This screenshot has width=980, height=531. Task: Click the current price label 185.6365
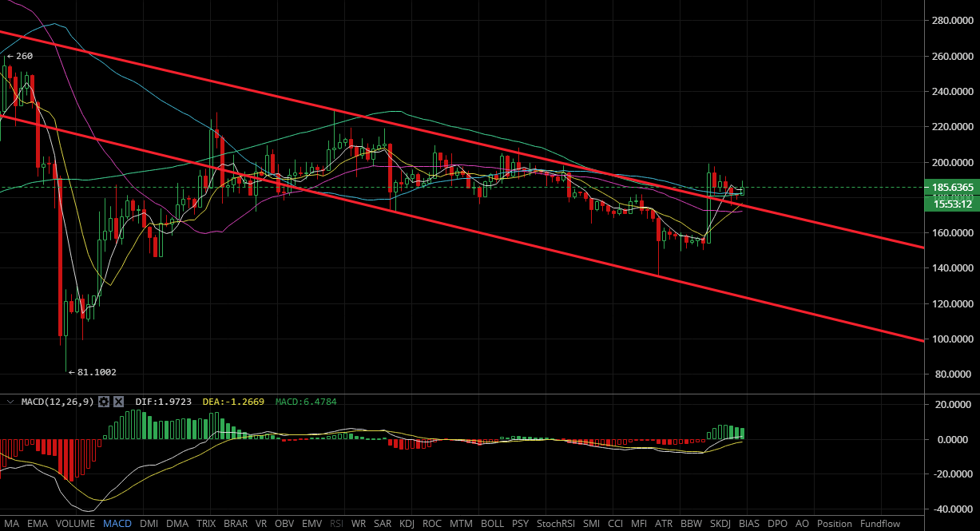pyautogui.click(x=951, y=188)
